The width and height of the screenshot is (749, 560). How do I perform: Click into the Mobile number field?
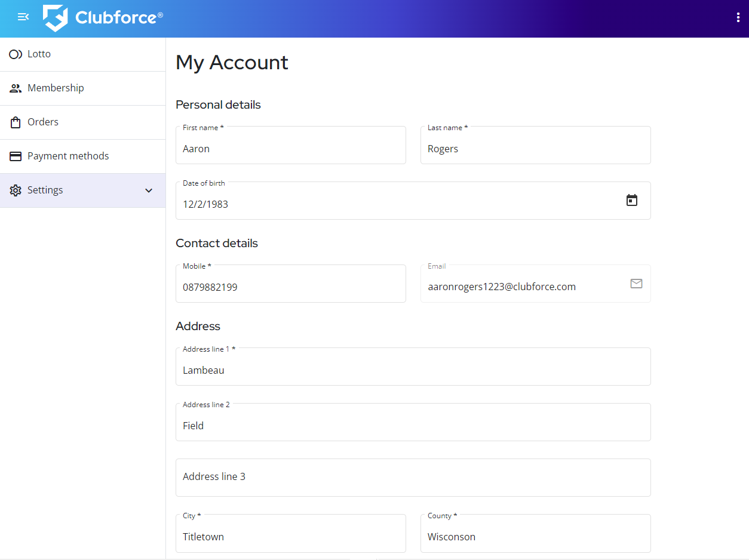pyautogui.click(x=290, y=287)
